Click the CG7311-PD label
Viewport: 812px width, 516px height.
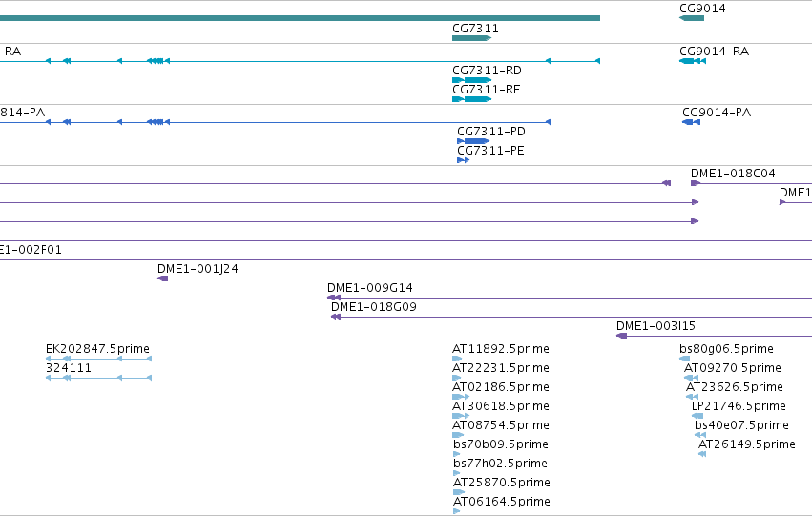tap(491, 131)
